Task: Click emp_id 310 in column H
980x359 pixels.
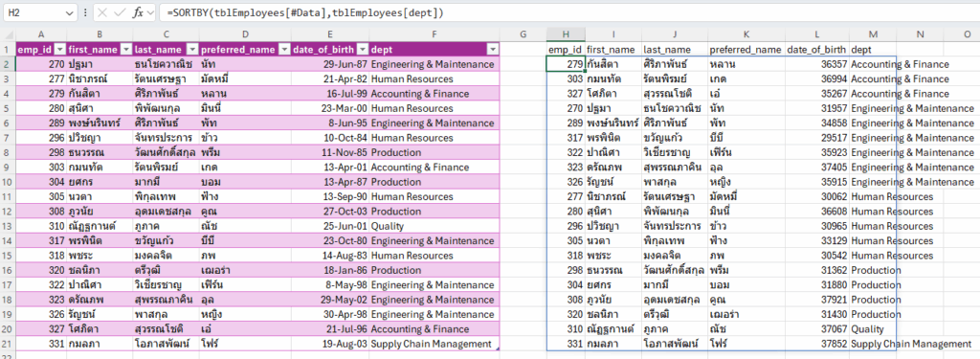Action: (566, 329)
